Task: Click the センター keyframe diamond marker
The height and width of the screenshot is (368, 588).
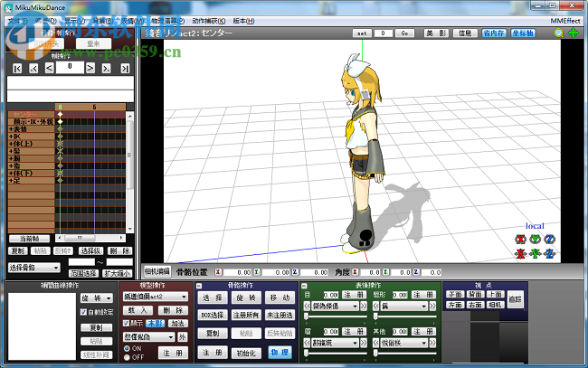Action: [60, 114]
